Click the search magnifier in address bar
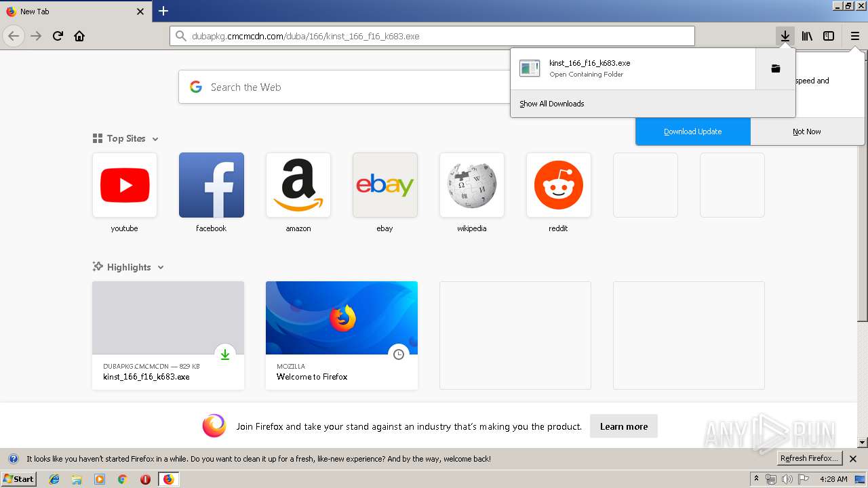This screenshot has width=868, height=488. pos(180,36)
